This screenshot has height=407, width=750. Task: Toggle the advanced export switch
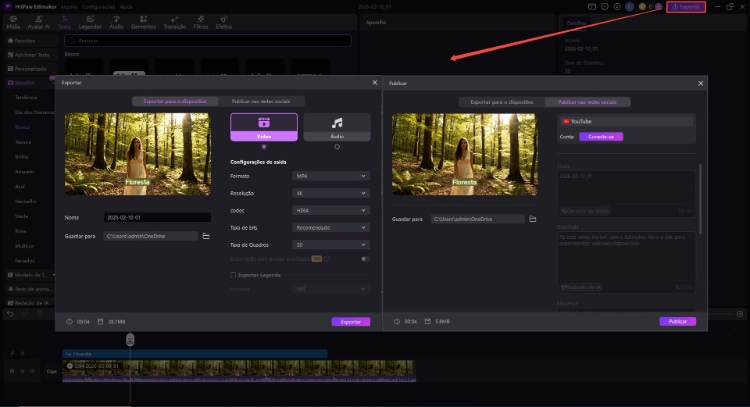(x=364, y=259)
